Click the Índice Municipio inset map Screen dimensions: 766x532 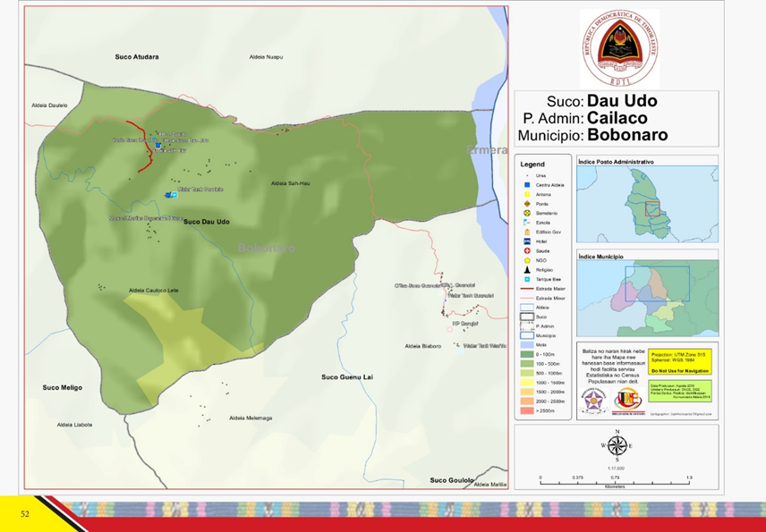click(x=647, y=298)
